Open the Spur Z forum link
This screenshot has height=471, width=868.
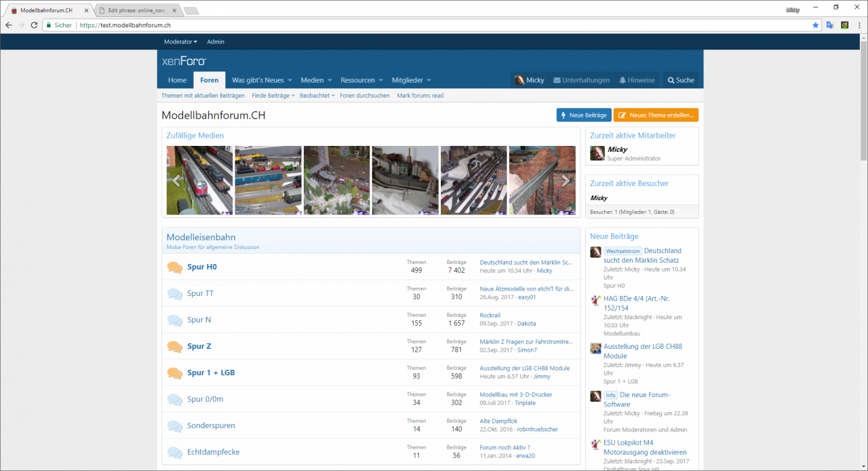(199, 347)
